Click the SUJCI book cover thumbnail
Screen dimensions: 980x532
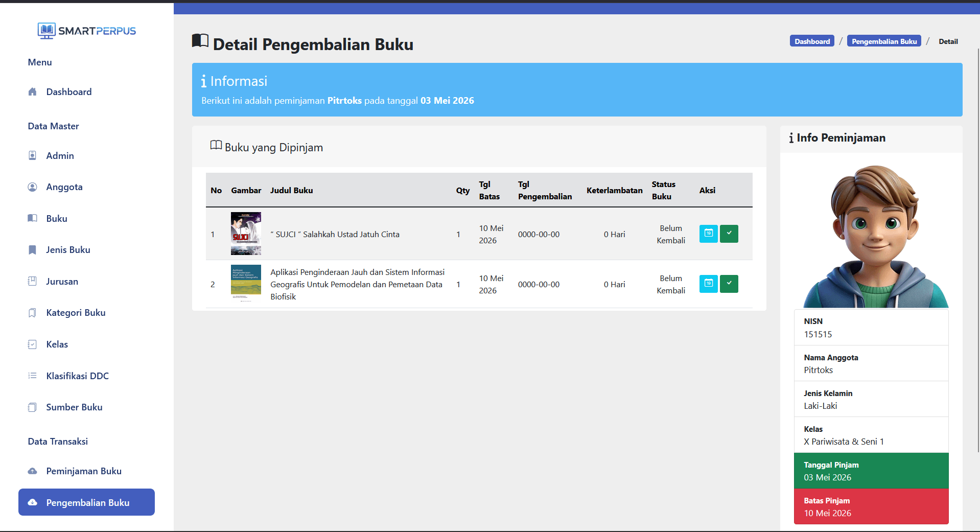click(246, 234)
